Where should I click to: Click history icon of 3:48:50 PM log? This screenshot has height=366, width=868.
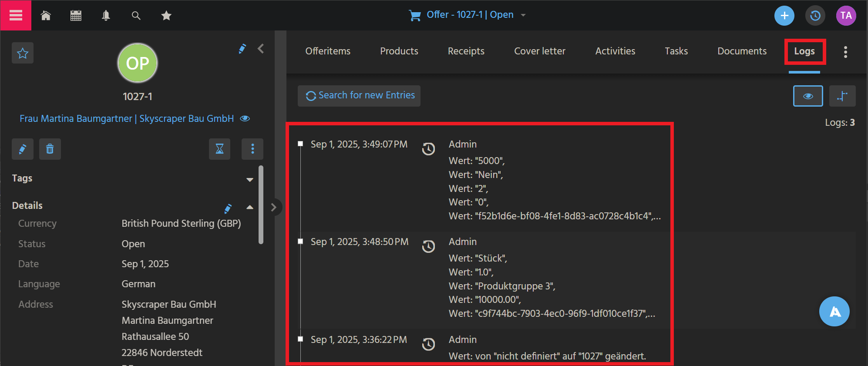(x=428, y=246)
